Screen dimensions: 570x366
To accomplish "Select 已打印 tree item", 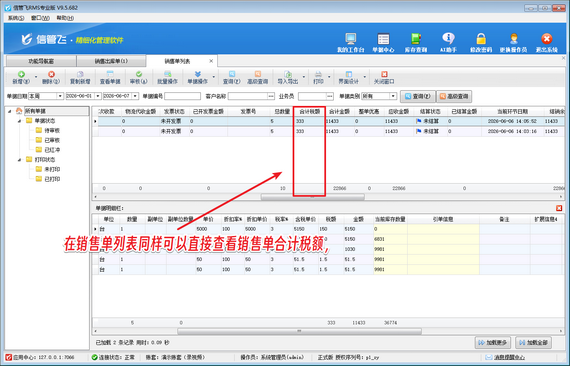I will tap(52, 179).
